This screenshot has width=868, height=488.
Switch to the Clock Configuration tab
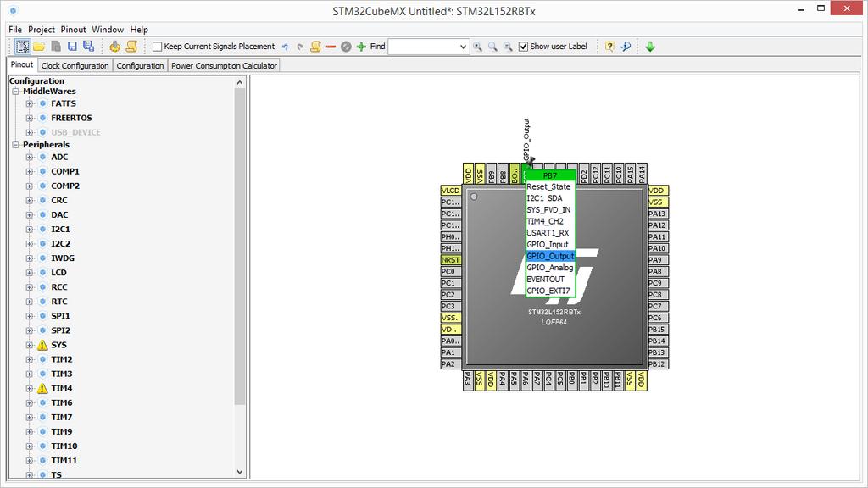(75, 66)
